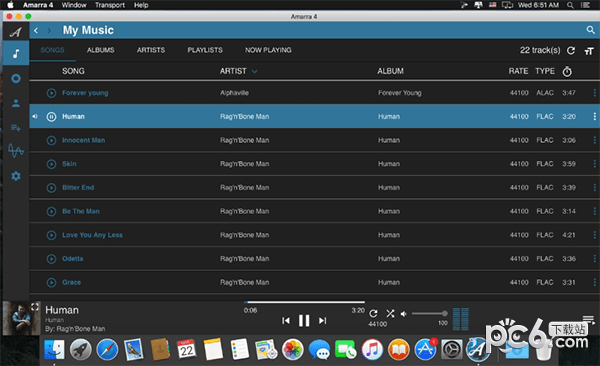
Task: Skip to the next track
Action: coord(323,320)
